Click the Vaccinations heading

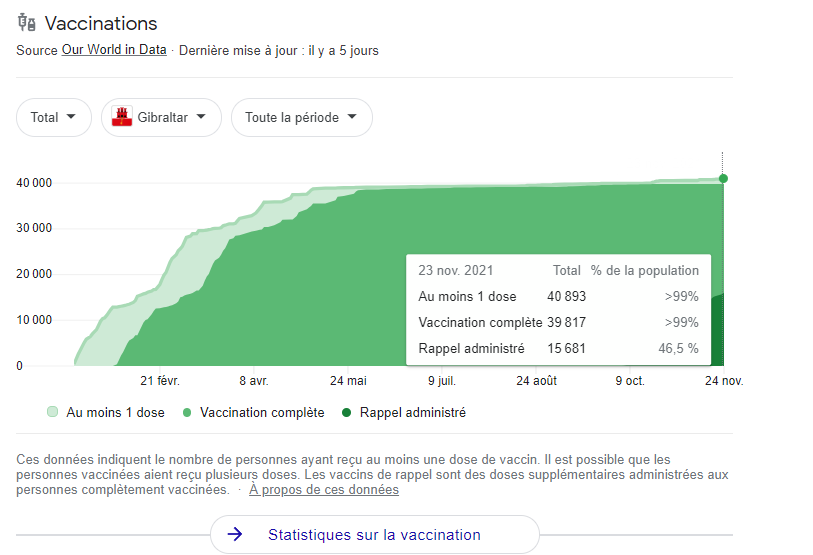click(101, 23)
